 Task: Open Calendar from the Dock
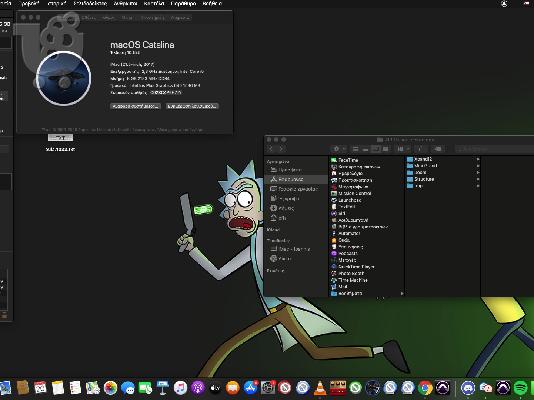point(40,388)
